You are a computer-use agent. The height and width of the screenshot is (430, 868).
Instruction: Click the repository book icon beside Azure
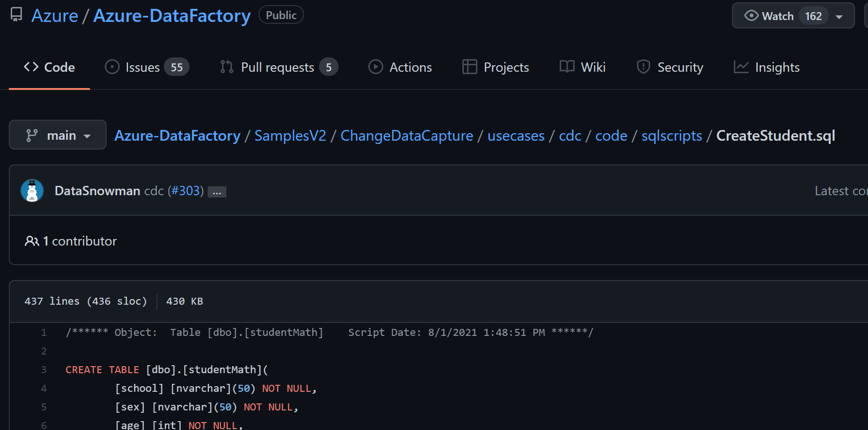16,15
